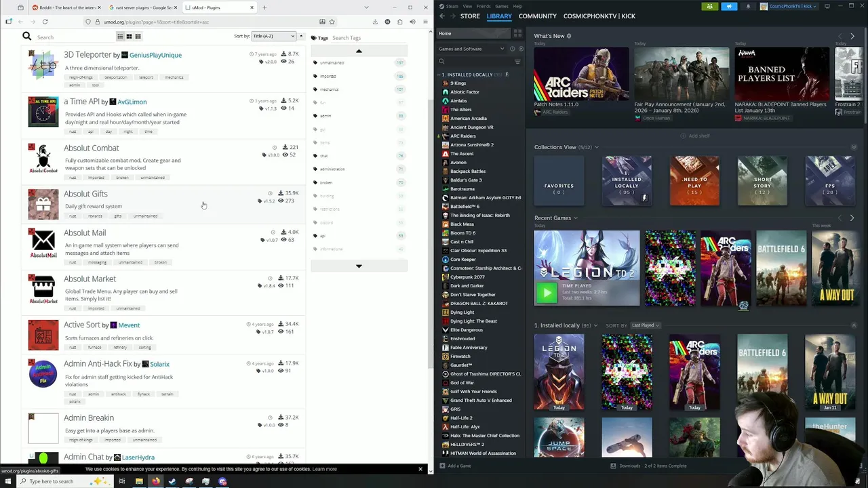The image size is (868, 488).
Task: Open Steam collections grid view icon
Action: coord(517,33)
